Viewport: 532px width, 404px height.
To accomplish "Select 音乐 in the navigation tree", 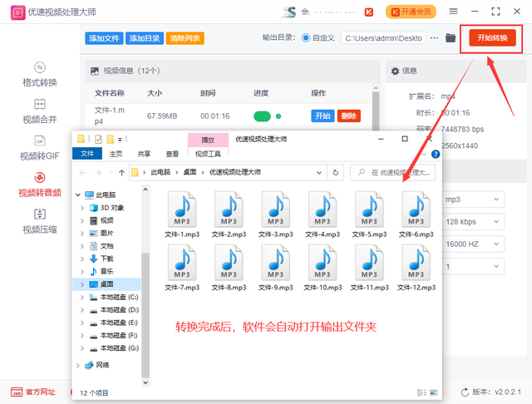I will (106, 271).
